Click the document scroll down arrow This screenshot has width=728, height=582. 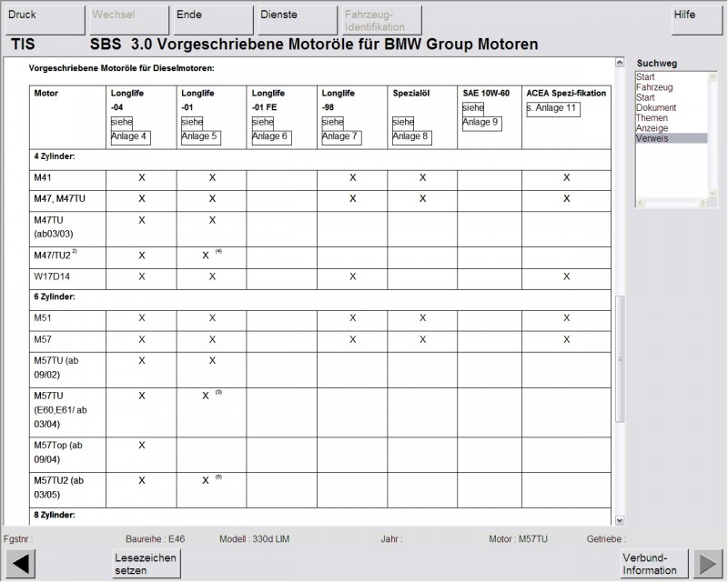(620, 520)
